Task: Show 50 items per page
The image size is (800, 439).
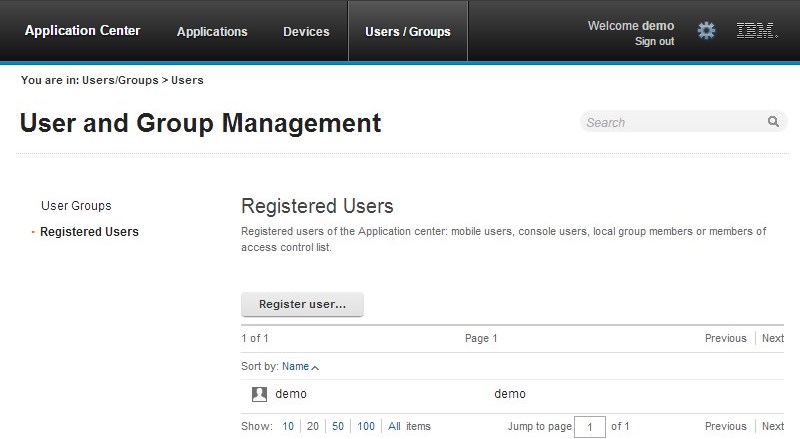Action: (x=338, y=426)
